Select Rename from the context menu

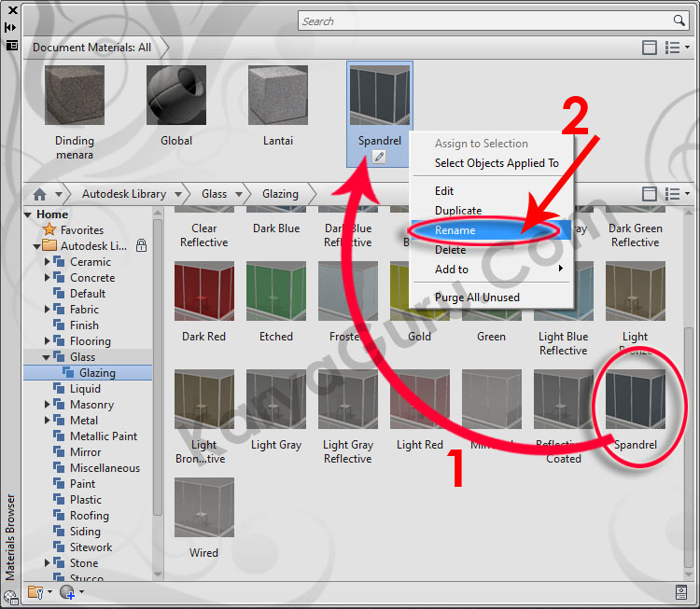455,230
